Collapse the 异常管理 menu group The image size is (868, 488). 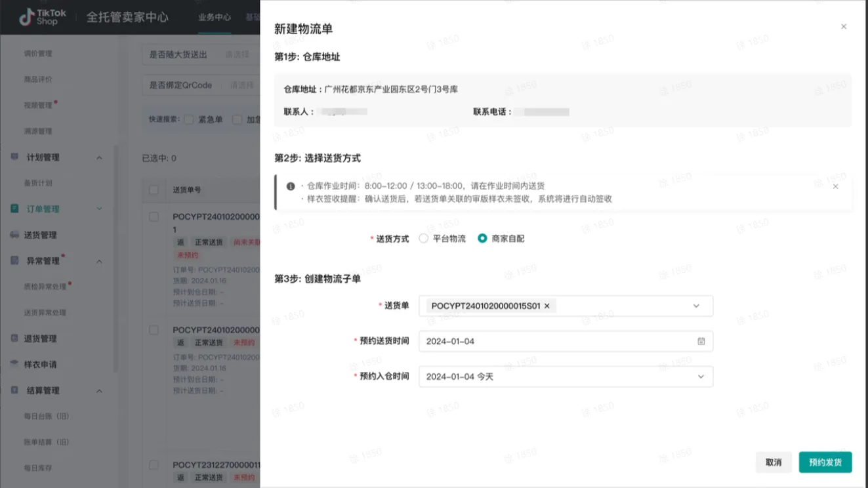click(99, 261)
